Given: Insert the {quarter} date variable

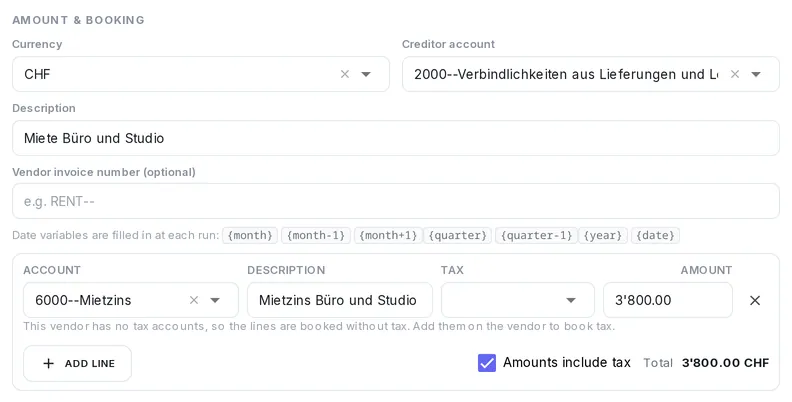Looking at the screenshot, I should 458,235.
